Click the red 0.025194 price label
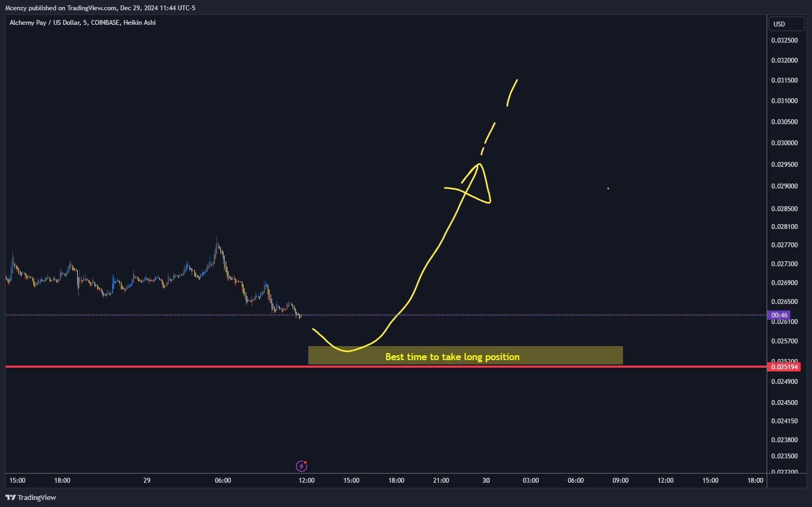Image resolution: width=812 pixels, height=507 pixels. point(784,367)
